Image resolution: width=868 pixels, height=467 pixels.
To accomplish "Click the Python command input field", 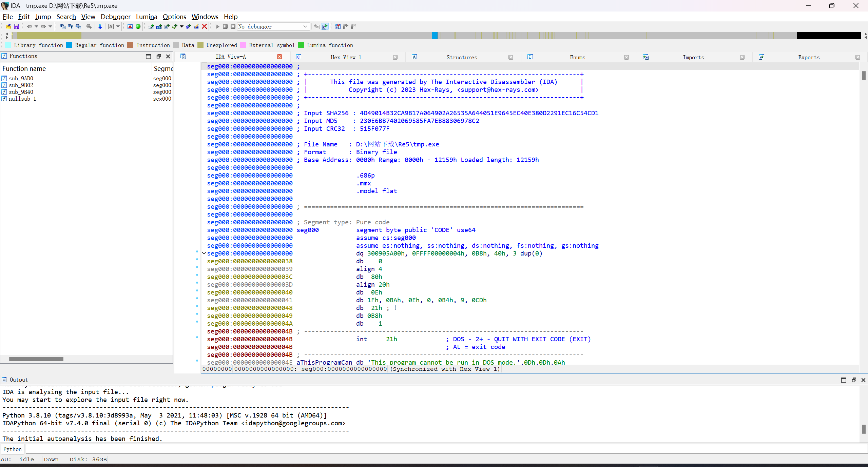I will (x=441, y=449).
